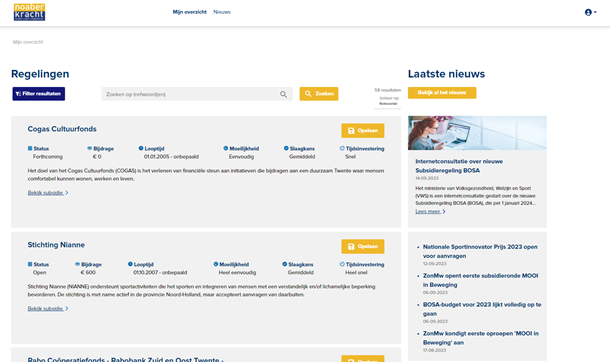Open the Nieuws menu item
The width and height of the screenshot is (610, 362).
click(222, 12)
